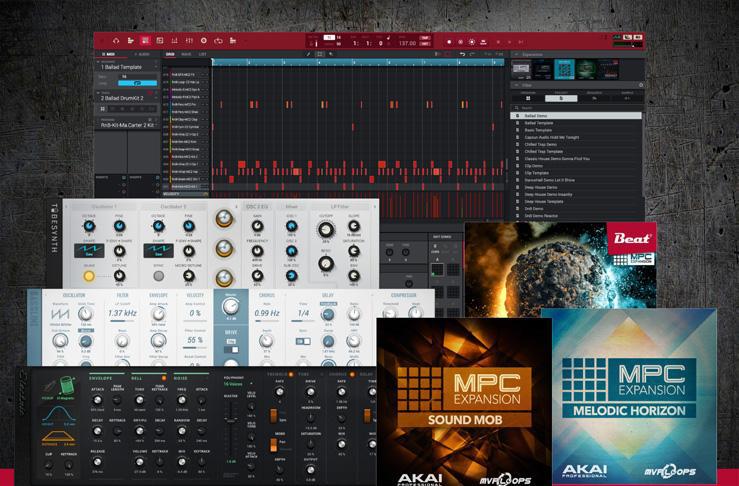Screen dimensions: 739x486
Task: Click the undo arrow above the grid
Action: point(462,54)
